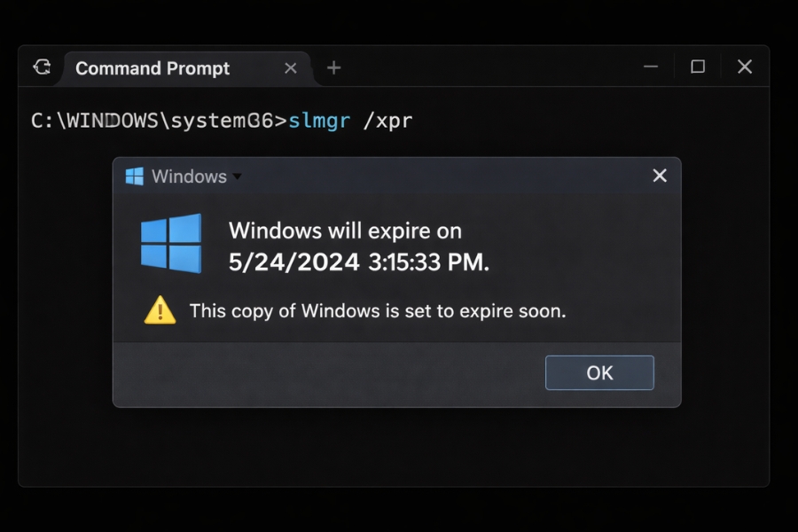
Task: Click the small Windows logo in the dialog header
Action: coord(134,176)
